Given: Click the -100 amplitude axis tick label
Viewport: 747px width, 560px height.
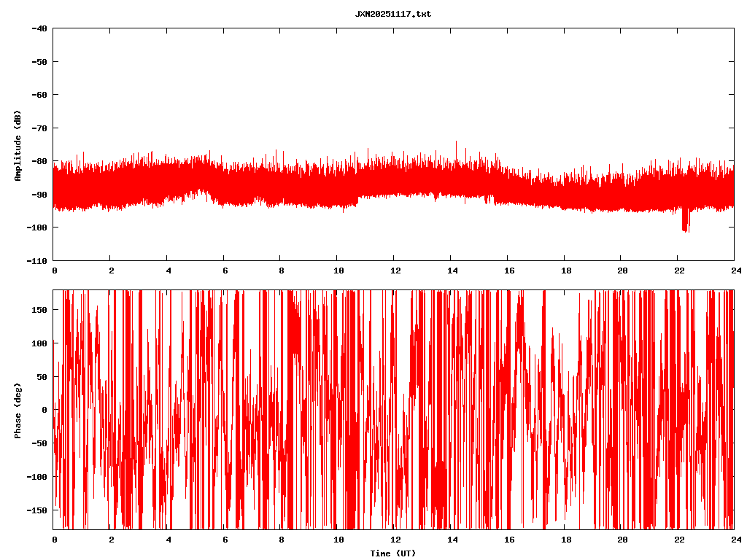Looking at the screenshot, I should [36, 227].
